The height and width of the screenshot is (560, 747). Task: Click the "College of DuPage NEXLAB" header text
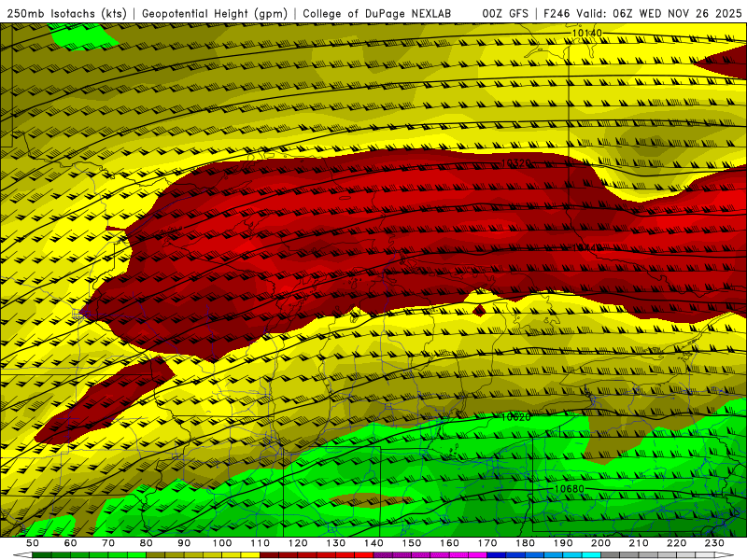click(x=376, y=13)
